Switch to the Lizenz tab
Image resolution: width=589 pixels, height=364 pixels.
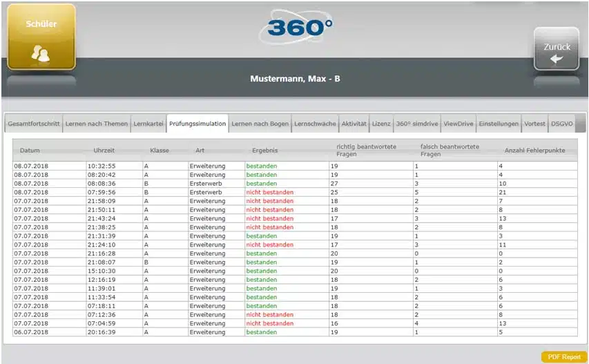[x=381, y=124]
